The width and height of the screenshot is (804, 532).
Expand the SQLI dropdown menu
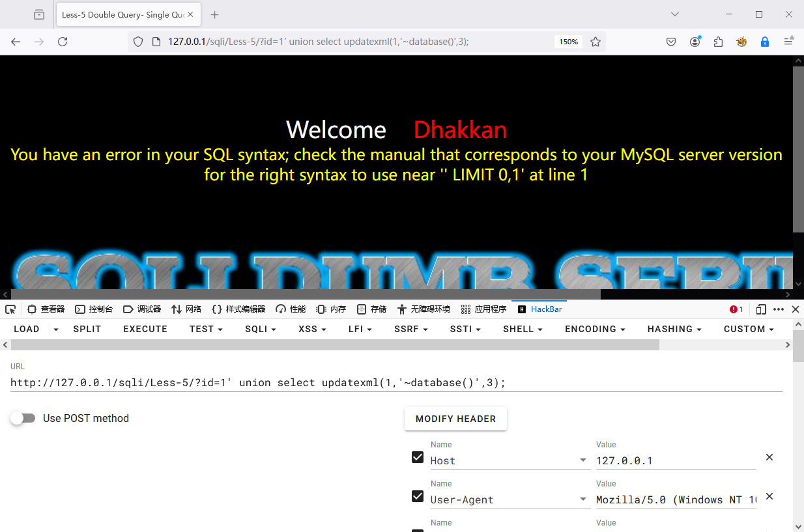click(261, 329)
